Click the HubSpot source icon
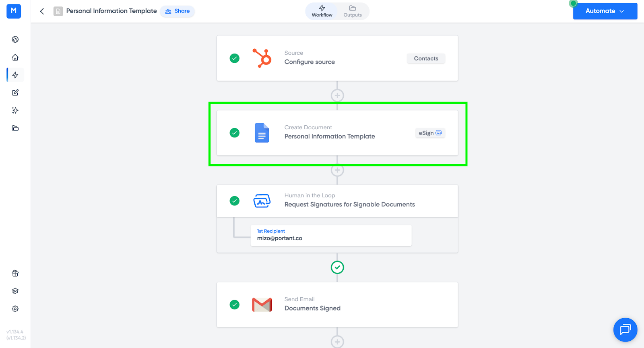Image resolution: width=644 pixels, height=348 pixels. 262,58
